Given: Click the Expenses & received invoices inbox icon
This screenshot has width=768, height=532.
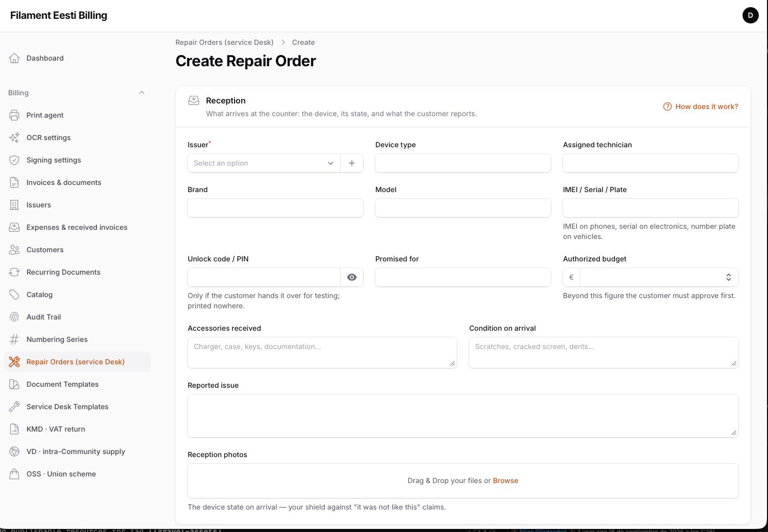Looking at the screenshot, I should coord(14,227).
